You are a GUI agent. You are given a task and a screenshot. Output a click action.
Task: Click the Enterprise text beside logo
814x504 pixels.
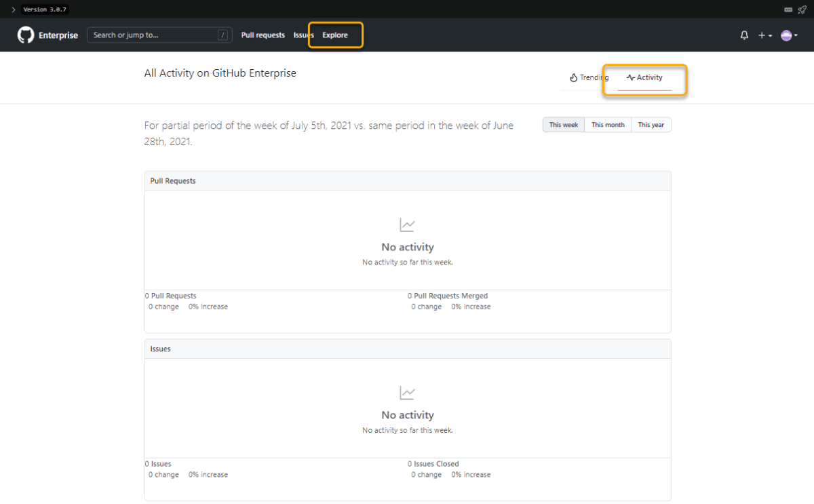pyautogui.click(x=58, y=35)
